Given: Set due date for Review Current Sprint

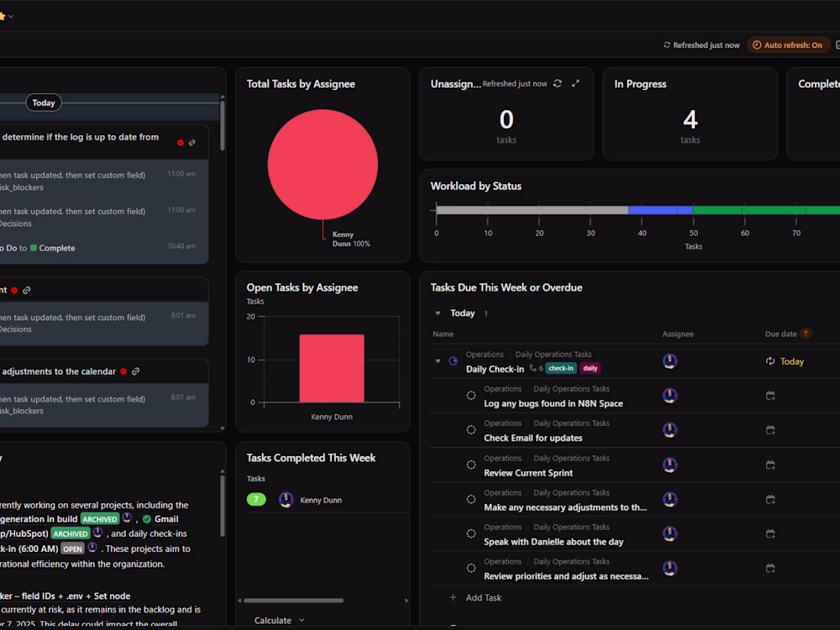Looking at the screenshot, I should 771,465.
